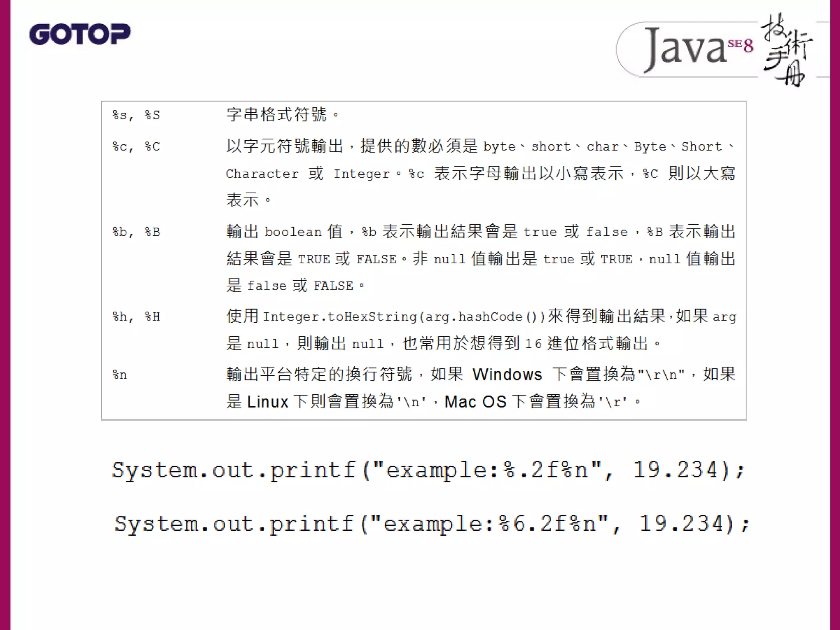The width and height of the screenshot is (840, 630).
Task: Click the left magenta border strip
Action: [x=5, y=315]
